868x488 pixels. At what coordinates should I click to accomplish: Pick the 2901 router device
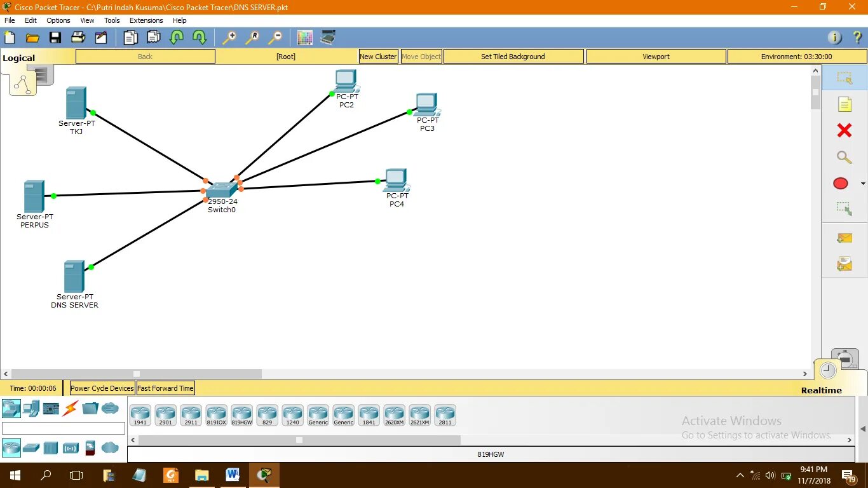click(166, 416)
